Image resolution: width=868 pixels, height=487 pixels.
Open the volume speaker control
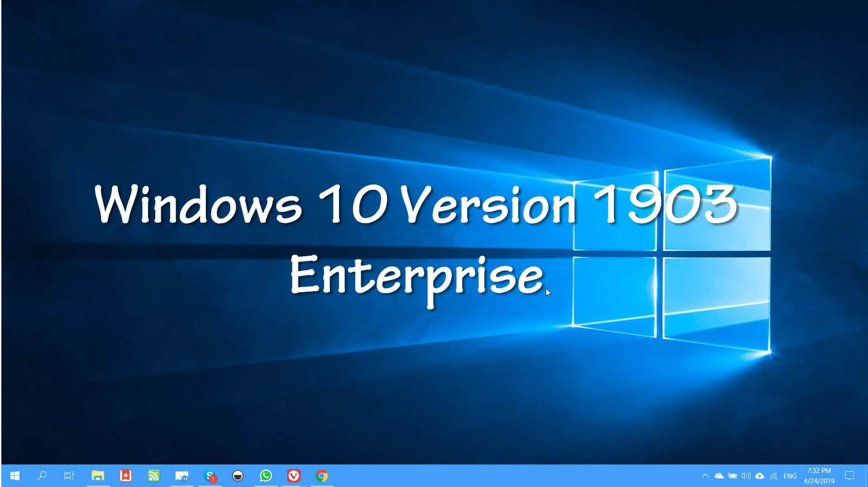[x=746, y=476]
